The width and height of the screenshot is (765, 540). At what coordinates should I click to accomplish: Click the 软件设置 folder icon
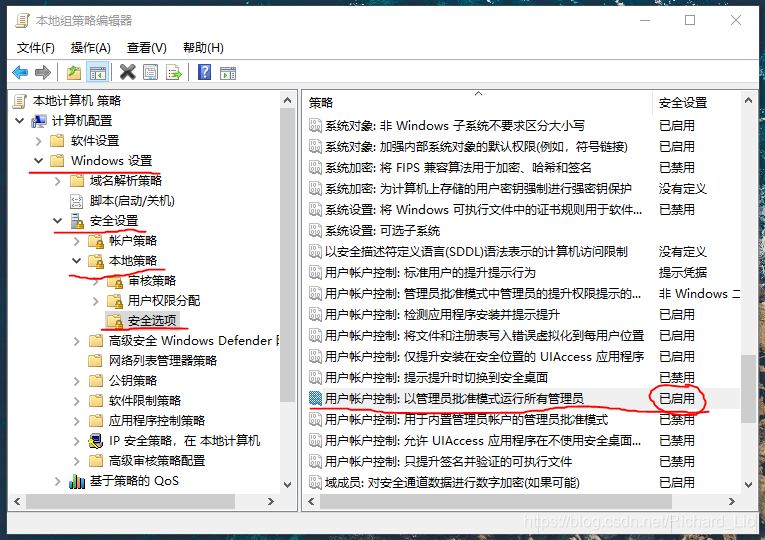click(58, 141)
